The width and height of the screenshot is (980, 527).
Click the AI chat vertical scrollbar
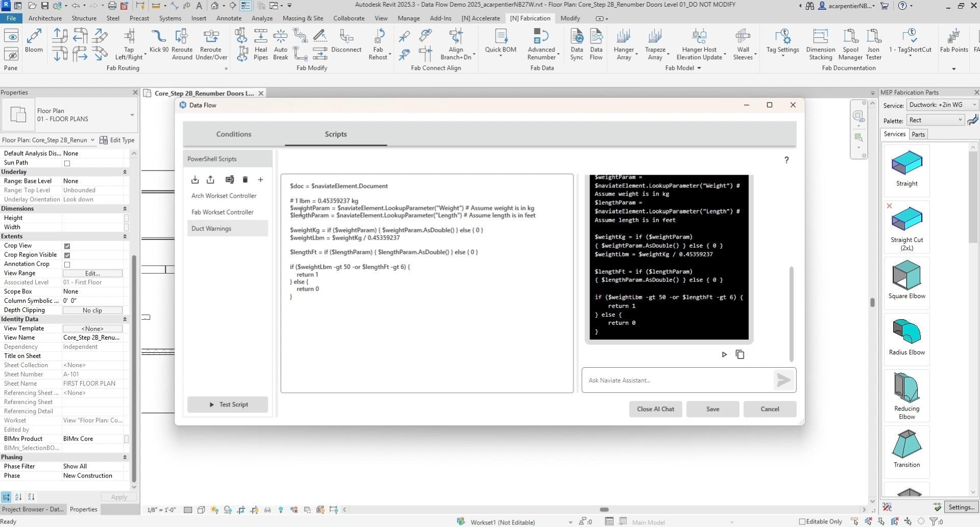(x=792, y=314)
